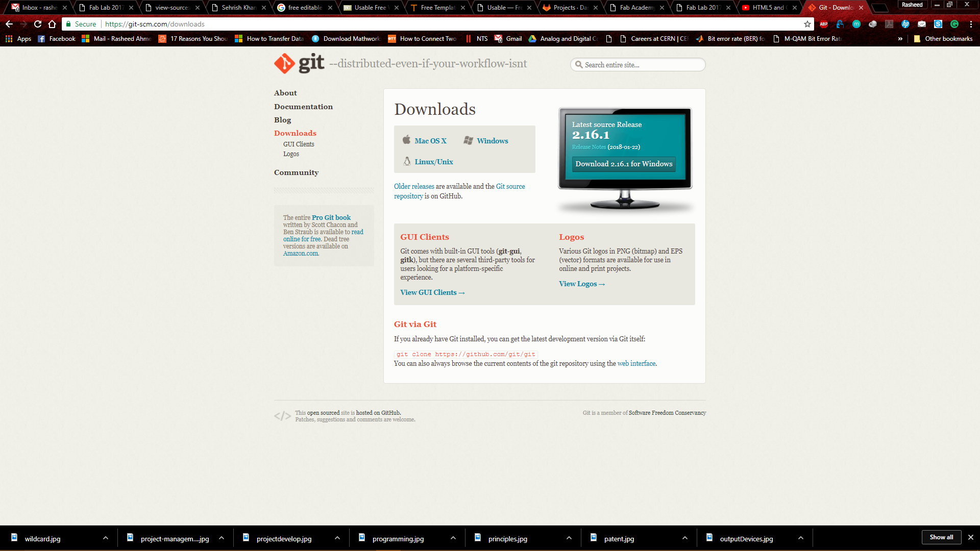
Task: Click the Mac OS X Apple icon
Action: pos(406,140)
